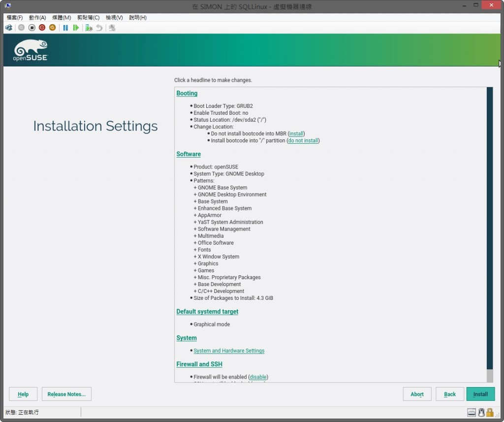This screenshot has width=504, height=422.
Task: Click '+ Fonts' pattern
Action: [202, 250]
